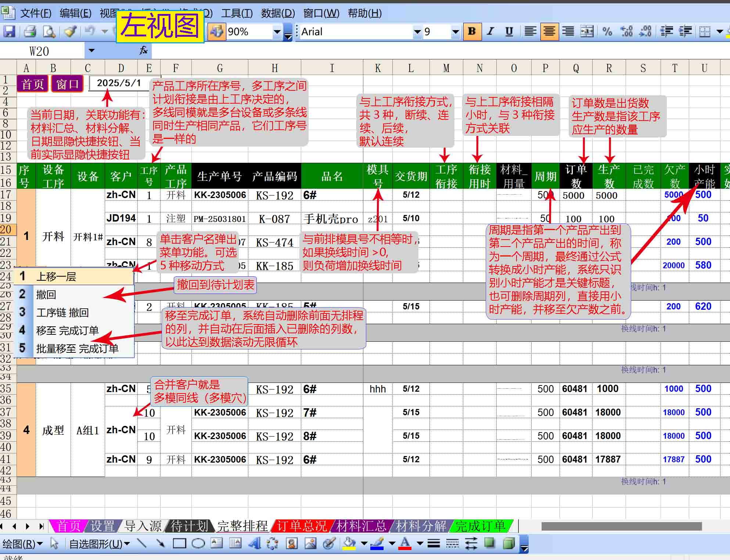
Task: Apply Percent Style format icon
Action: click(x=607, y=32)
